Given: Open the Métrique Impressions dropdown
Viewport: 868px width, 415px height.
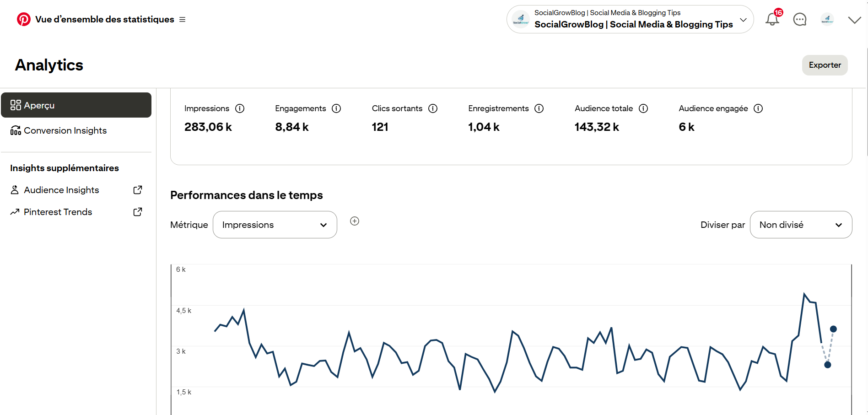Looking at the screenshot, I should [x=275, y=225].
